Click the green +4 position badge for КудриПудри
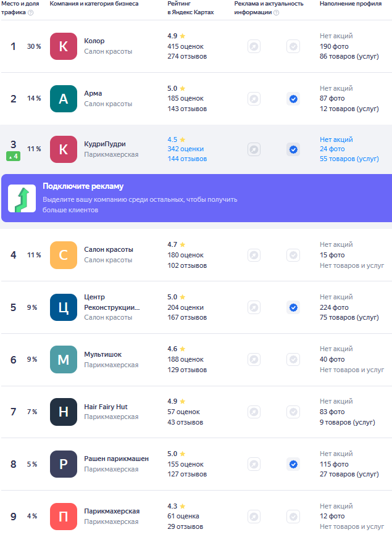Image resolution: width=392 pixels, height=540 pixels. 13,156
